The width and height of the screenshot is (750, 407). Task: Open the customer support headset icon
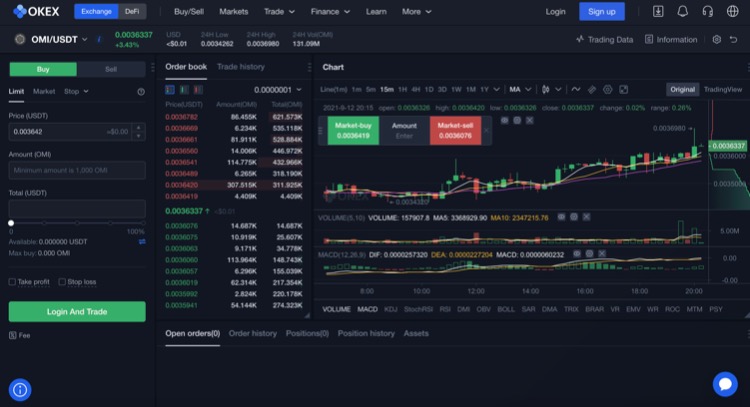pos(708,12)
